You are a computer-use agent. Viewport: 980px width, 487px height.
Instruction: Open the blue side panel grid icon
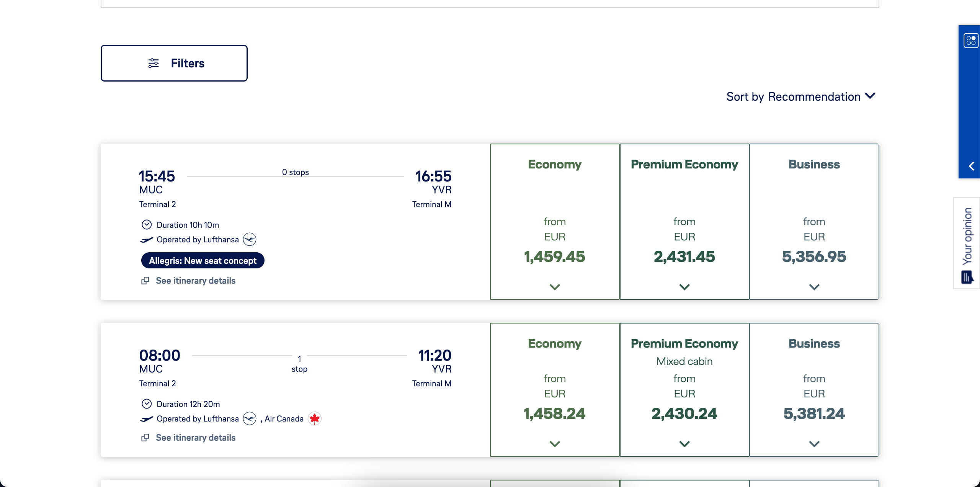[x=971, y=40]
